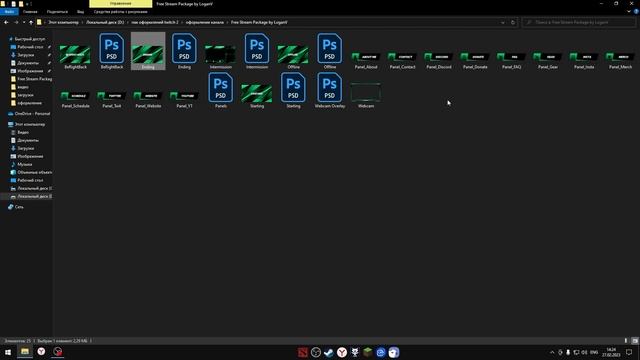
Task: Open Сеть in the navigation pane
Action: pos(16,207)
